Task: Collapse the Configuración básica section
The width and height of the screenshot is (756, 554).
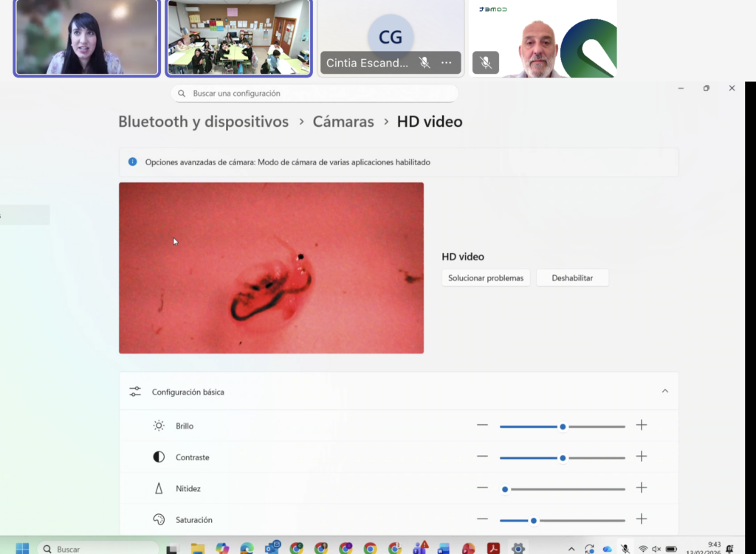Action: pyautogui.click(x=664, y=391)
